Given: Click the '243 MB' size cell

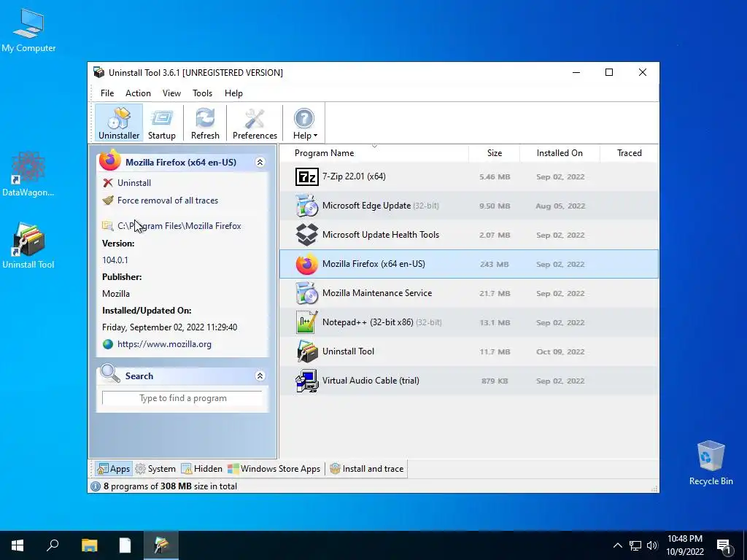Looking at the screenshot, I should click(494, 264).
